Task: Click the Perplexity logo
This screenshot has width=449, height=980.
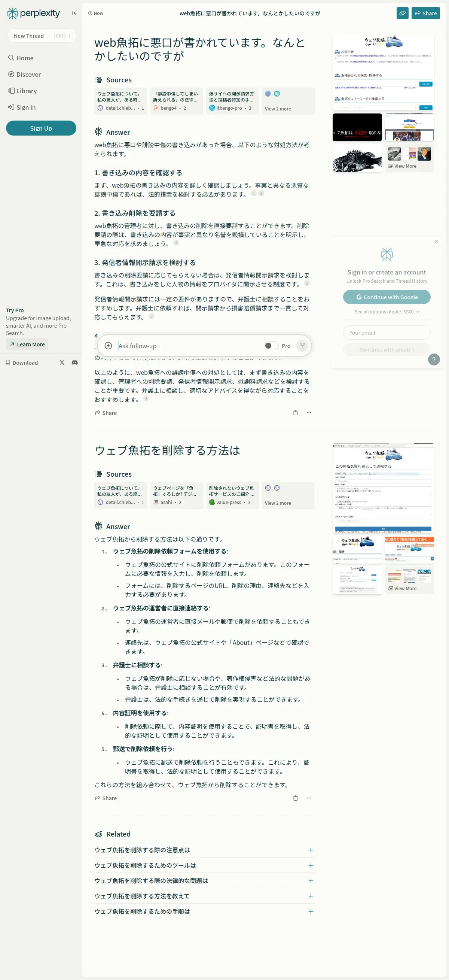Action: (33, 13)
